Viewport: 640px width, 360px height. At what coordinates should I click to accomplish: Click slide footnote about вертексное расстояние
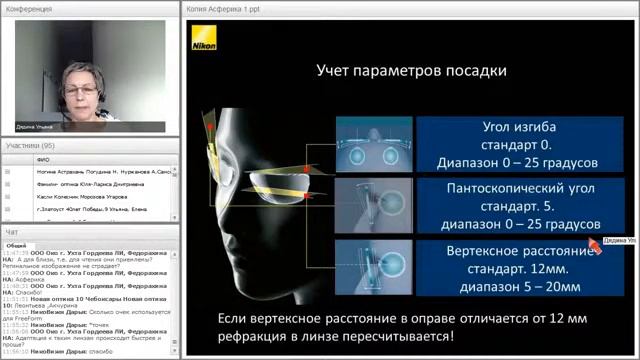tap(402, 327)
